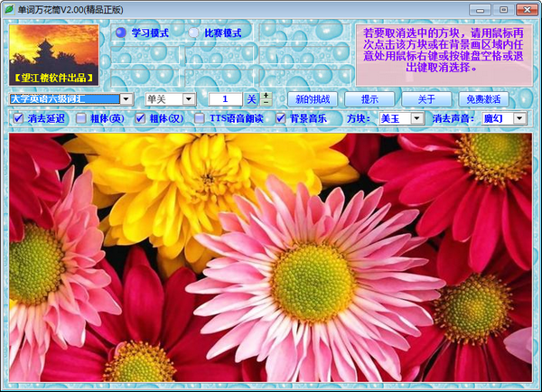This screenshot has height=392, width=542.
Task: Enable the 粗体(英) checkbox
Action: click(81, 118)
